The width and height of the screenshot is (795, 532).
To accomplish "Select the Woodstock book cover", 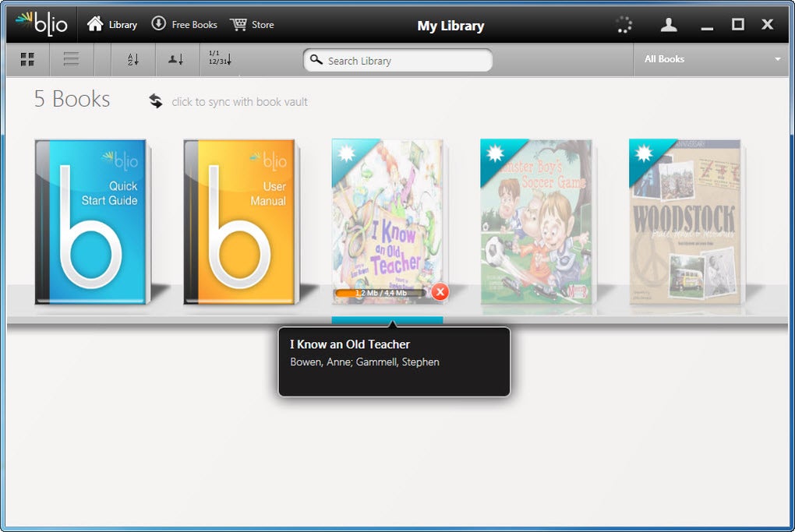I will [686, 222].
